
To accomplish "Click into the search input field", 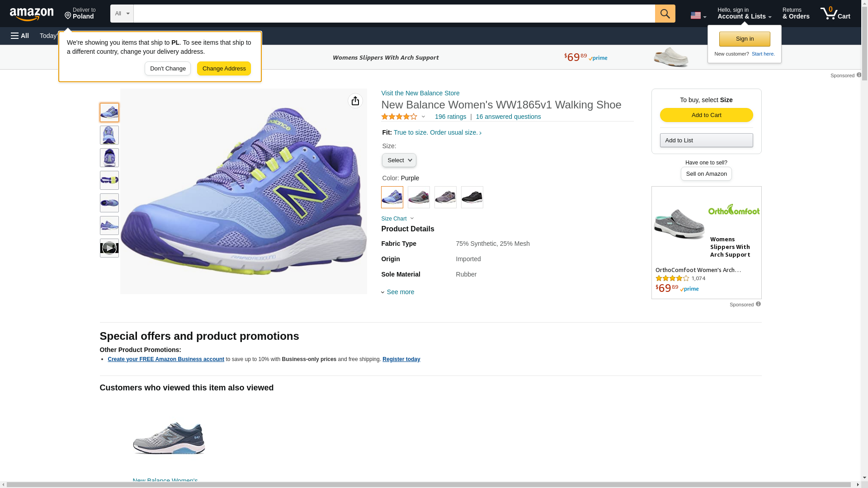I will coord(394,14).
